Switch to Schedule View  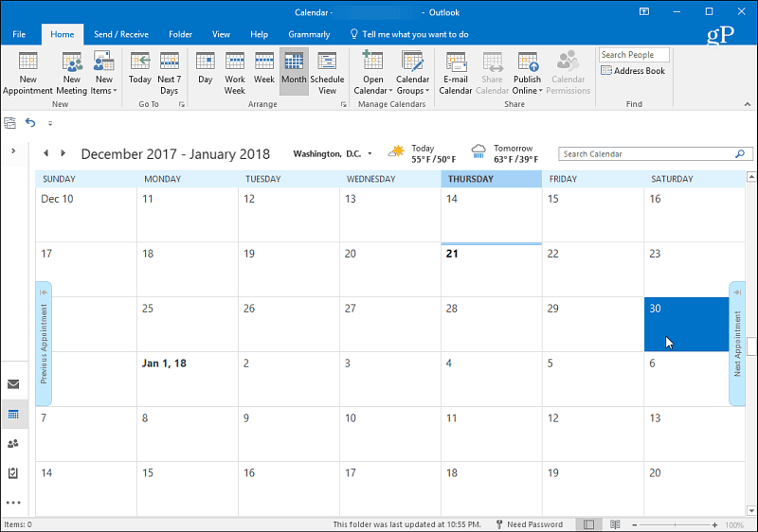tap(327, 73)
